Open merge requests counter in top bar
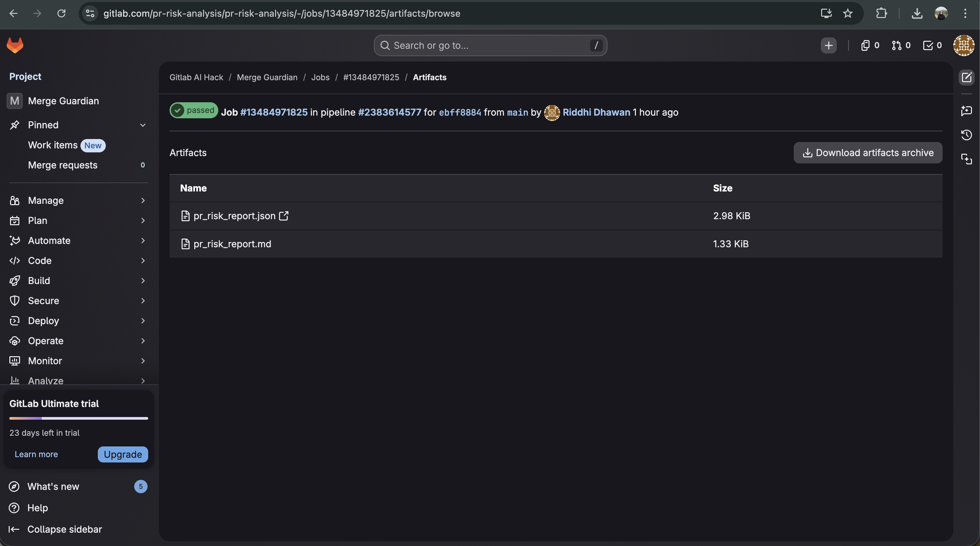The height and width of the screenshot is (546, 980). coord(901,46)
